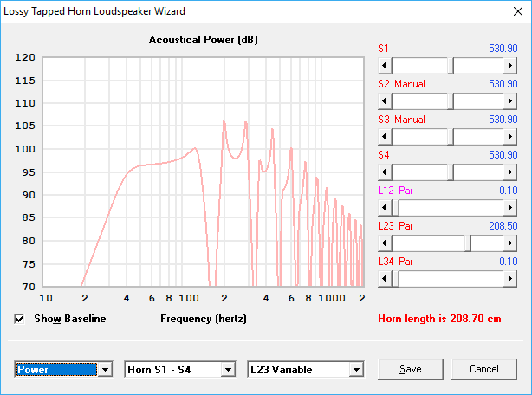Image resolution: width=532 pixels, height=395 pixels.
Task: Click the S3 Manual label
Action: coord(401,120)
